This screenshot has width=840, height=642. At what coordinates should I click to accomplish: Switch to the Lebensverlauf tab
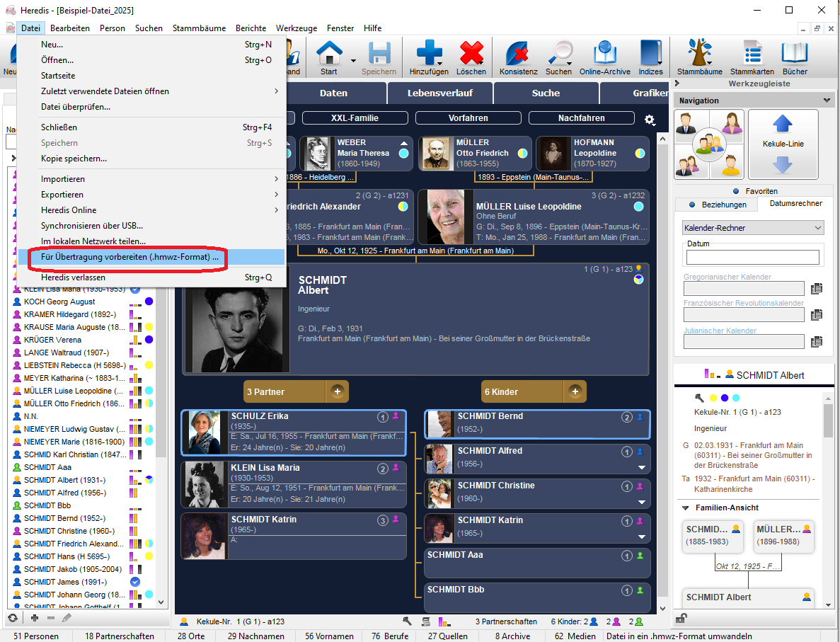point(439,93)
